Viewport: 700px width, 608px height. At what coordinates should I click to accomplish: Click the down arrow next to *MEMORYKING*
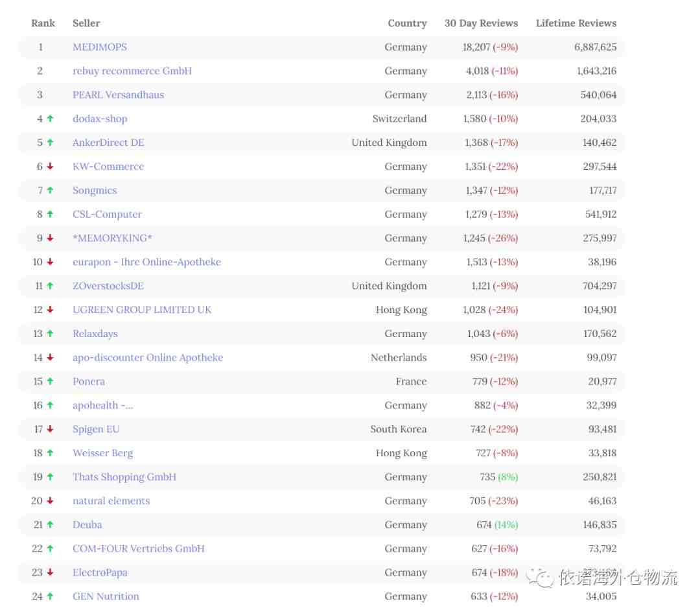click(50, 238)
